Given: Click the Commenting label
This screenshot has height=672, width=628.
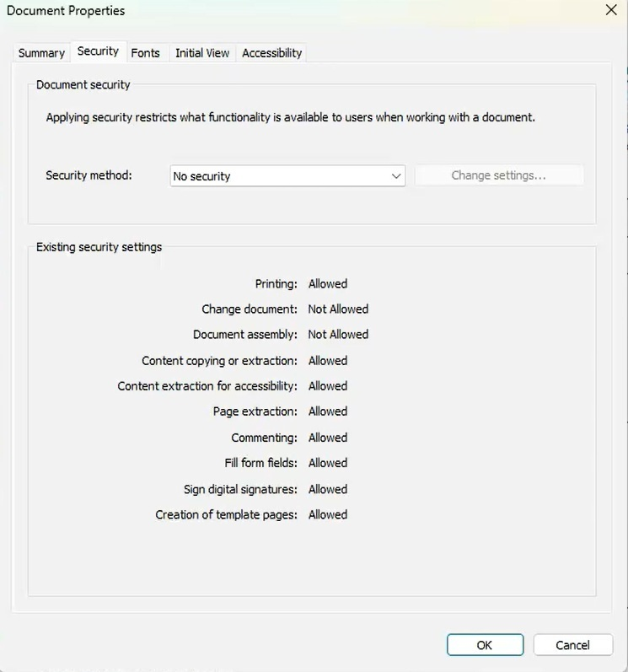Looking at the screenshot, I should coord(264,438).
